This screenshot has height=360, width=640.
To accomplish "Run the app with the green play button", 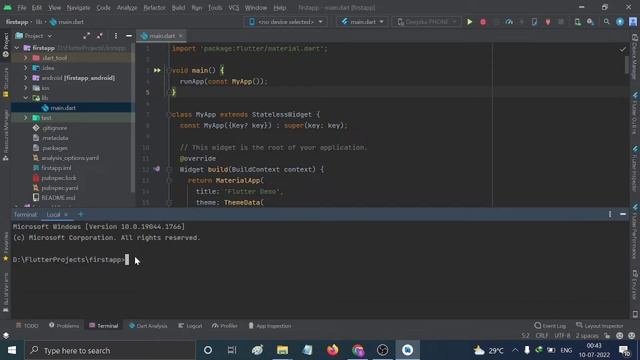I will click(x=469, y=22).
